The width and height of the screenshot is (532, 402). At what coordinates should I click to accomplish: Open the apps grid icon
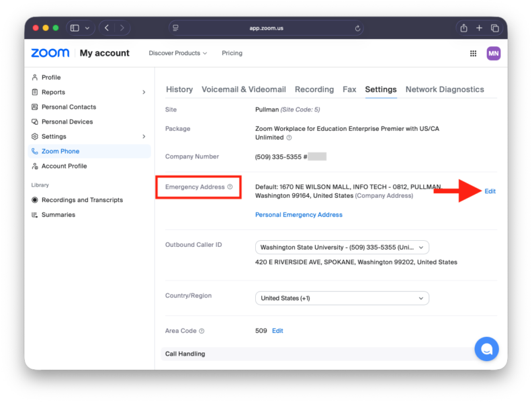click(473, 53)
